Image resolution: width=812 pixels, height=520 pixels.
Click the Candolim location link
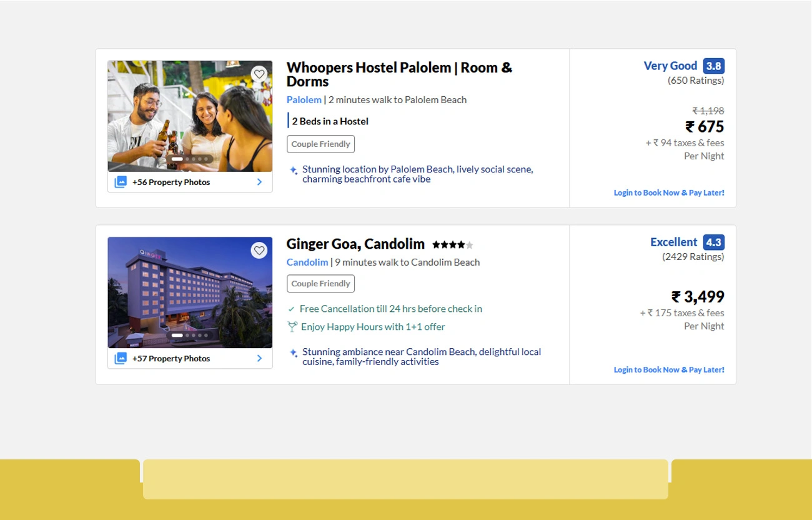click(307, 262)
